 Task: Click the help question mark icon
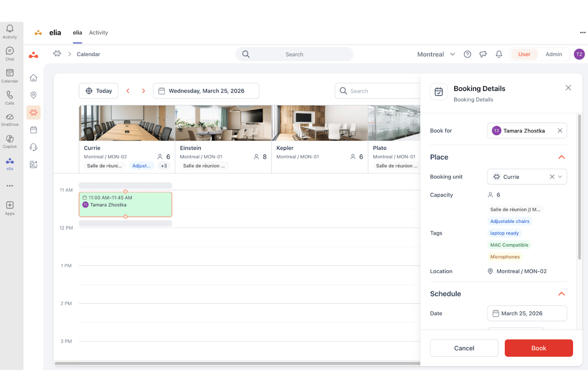click(468, 54)
